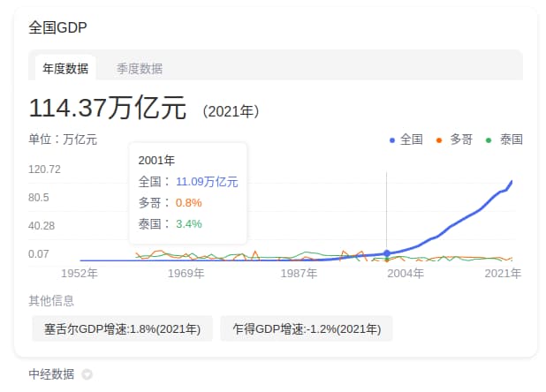Image resolution: width=546 pixels, height=392 pixels.
Task: Click the 1987年 axis label
Action: coord(299,274)
